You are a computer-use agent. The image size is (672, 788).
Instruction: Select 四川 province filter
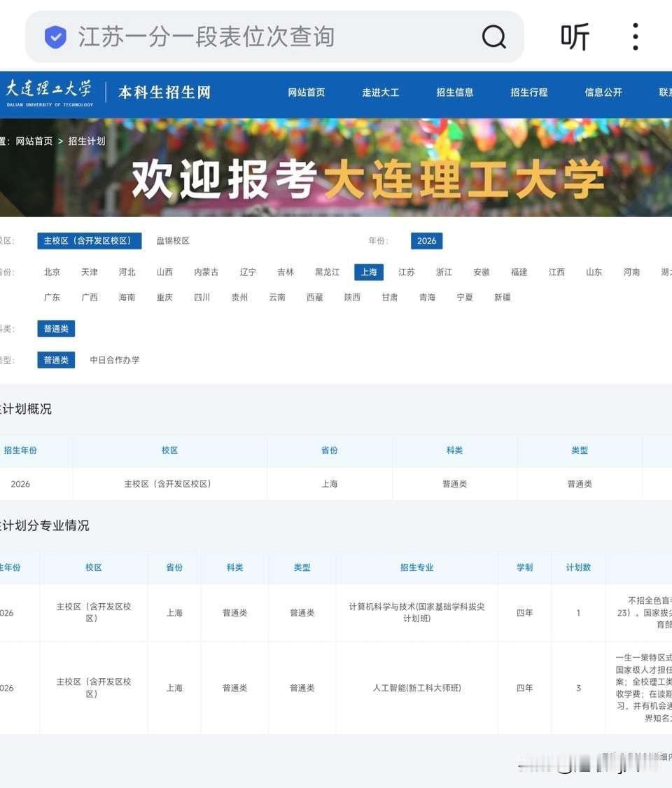point(202,297)
